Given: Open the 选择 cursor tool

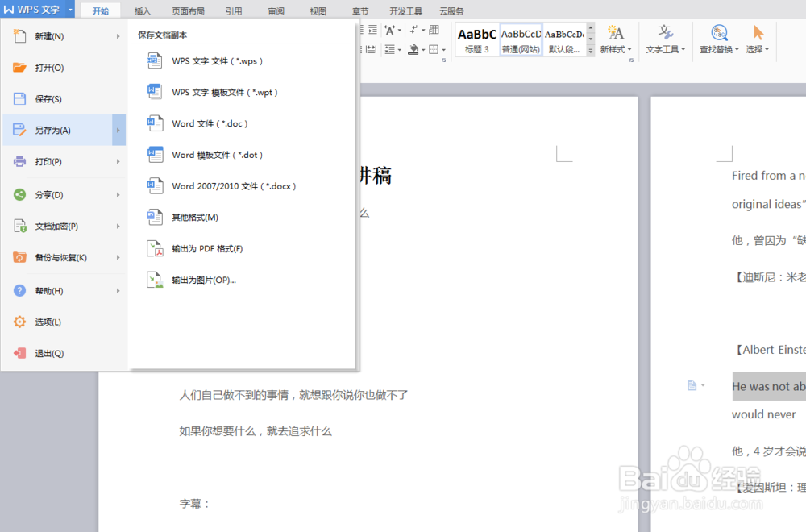Looking at the screenshot, I should (x=757, y=39).
